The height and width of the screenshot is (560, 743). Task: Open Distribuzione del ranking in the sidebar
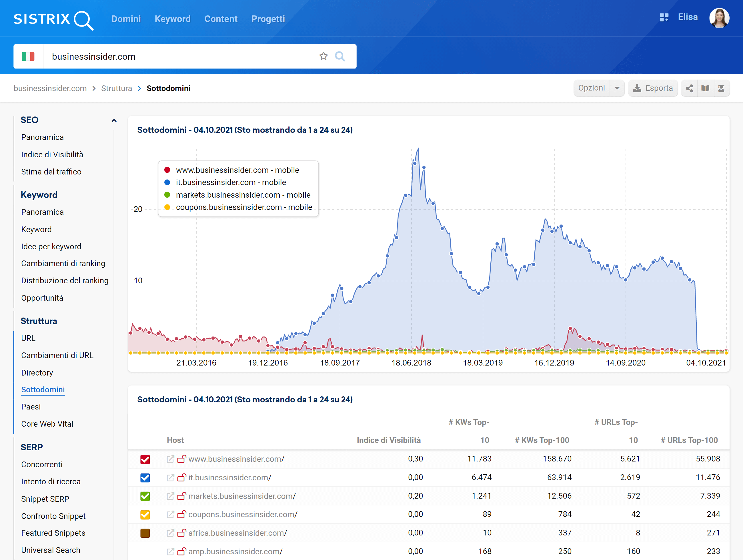(65, 280)
